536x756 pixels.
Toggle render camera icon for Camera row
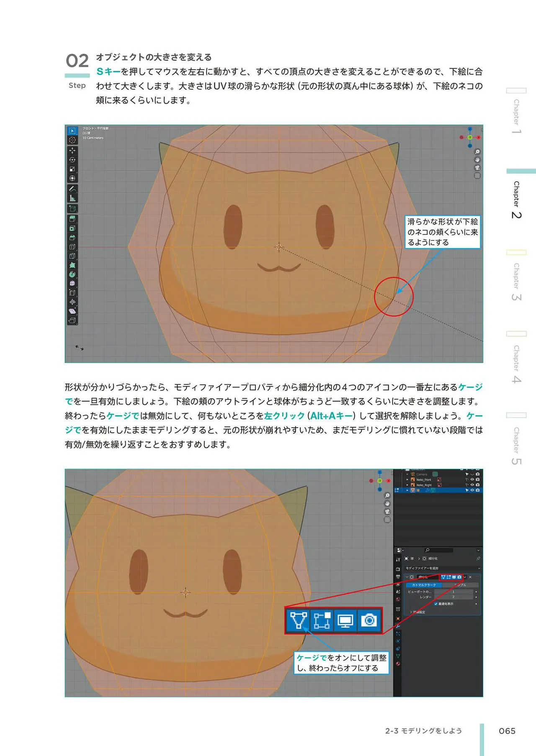pyautogui.click(x=478, y=474)
